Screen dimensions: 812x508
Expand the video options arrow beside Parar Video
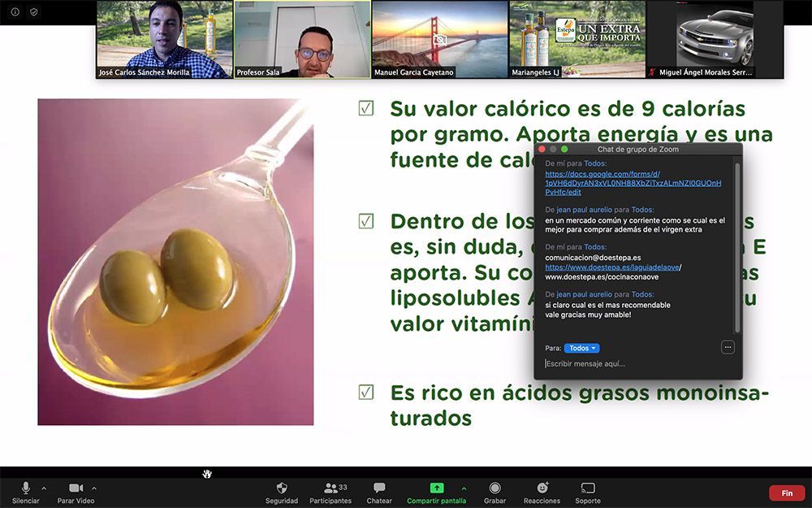click(x=94, y=488)
